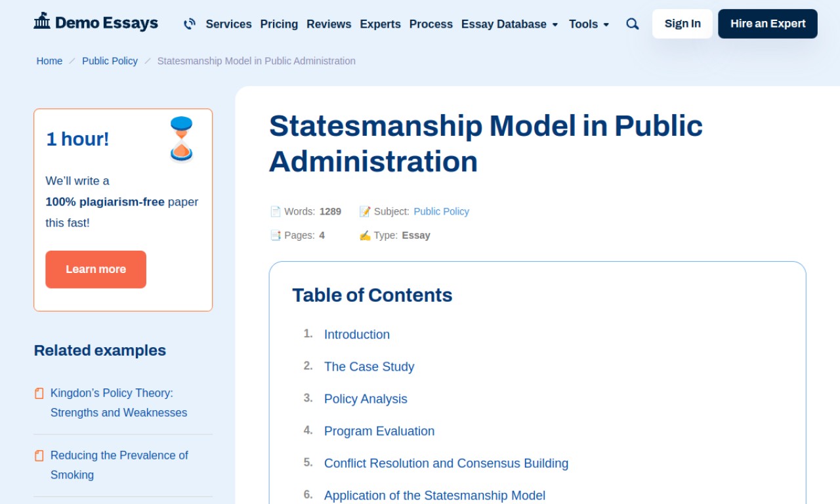Click document icon beside Kingdon's Policy Theory
The height and width of the screenshot is (504, 840).
pos(39,393)
